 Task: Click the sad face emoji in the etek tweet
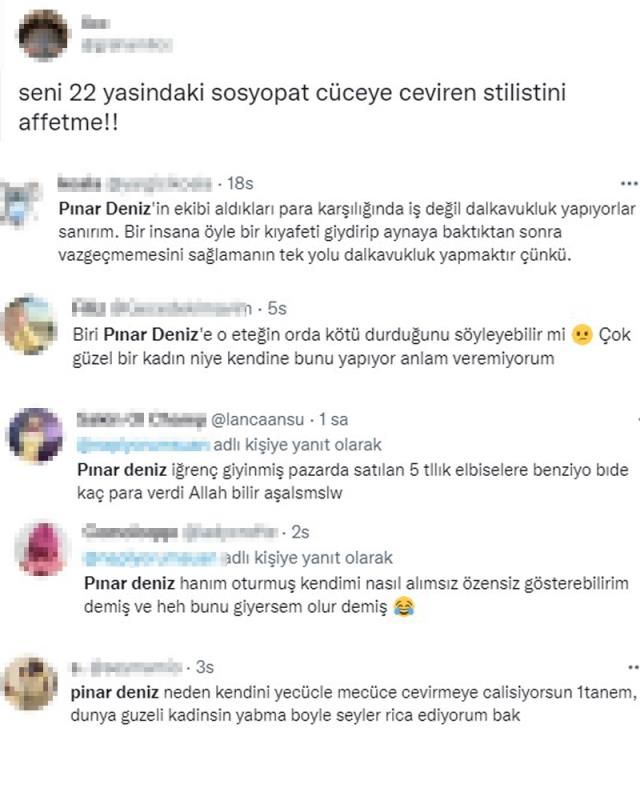582,335
